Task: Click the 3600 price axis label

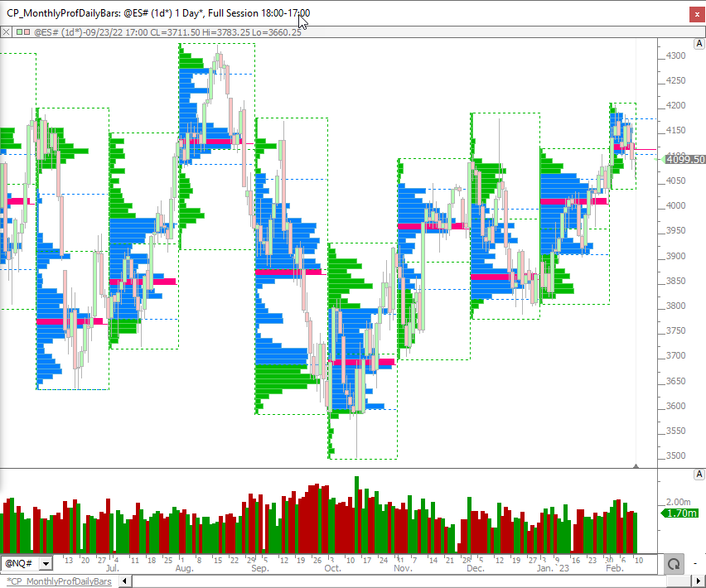Action: (676, 406)
